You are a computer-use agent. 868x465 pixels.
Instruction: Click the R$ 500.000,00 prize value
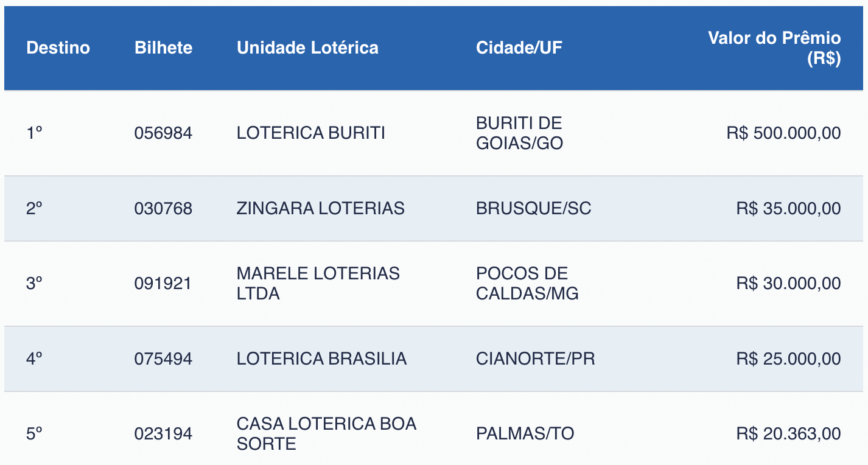(x=783, y=133)
